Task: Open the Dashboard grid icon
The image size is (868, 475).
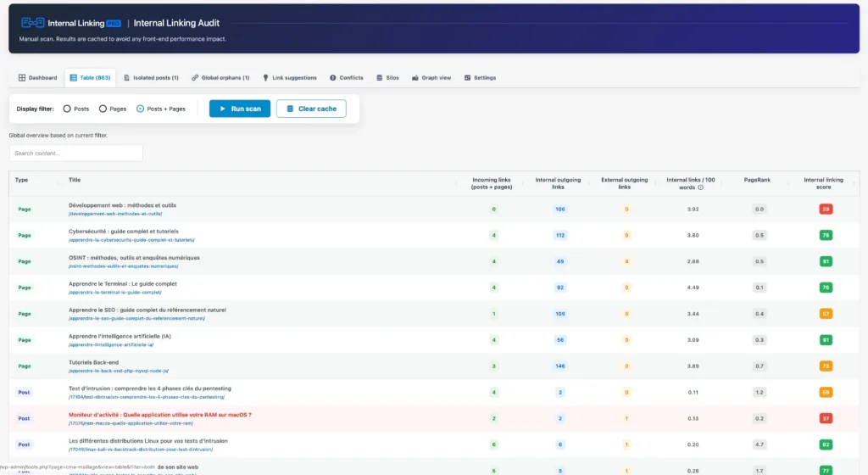Action: click(22, 77)
